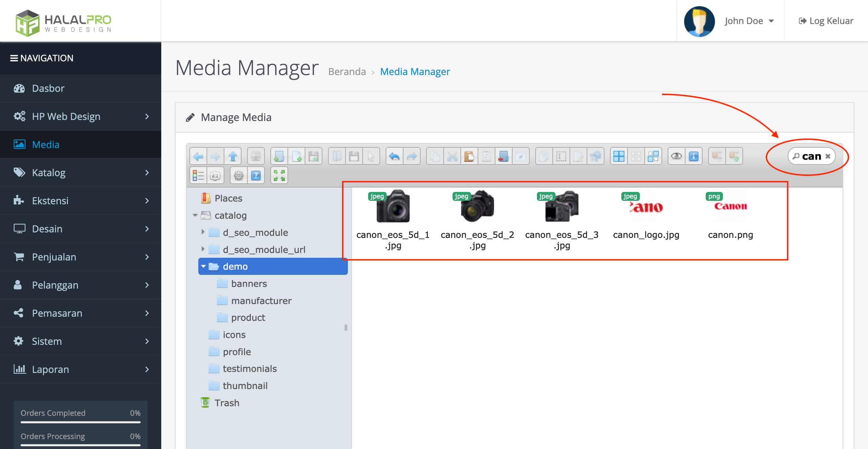Viewport: 868px width, 449px height.
Task: Open the Media menu item
Action: coord(81,145)
